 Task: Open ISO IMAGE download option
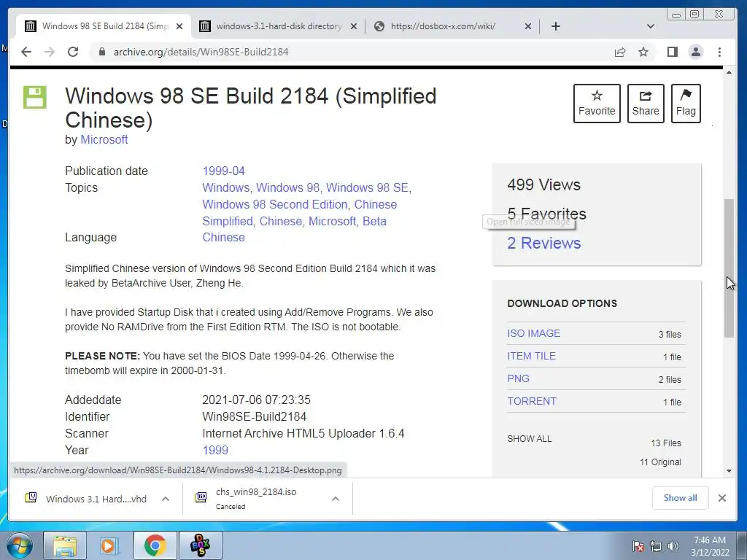click(x=533, y=333)
